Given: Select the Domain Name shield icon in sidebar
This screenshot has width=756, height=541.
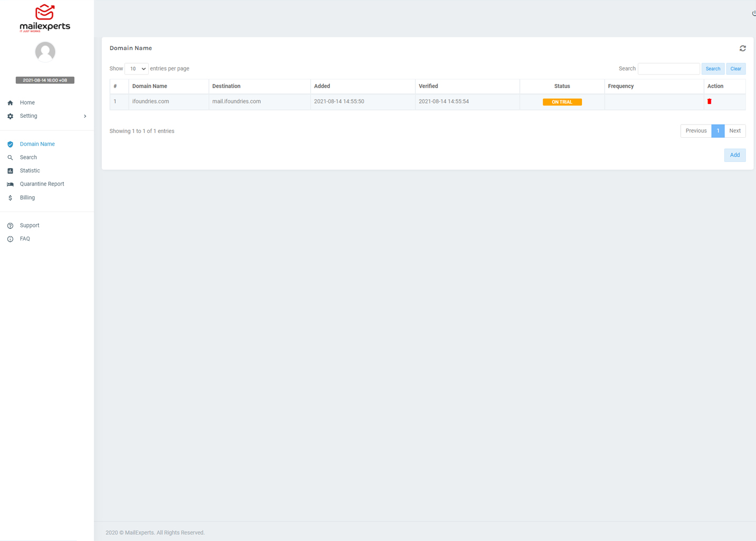Looking at the screenshot, I should [x=10, y=144].
